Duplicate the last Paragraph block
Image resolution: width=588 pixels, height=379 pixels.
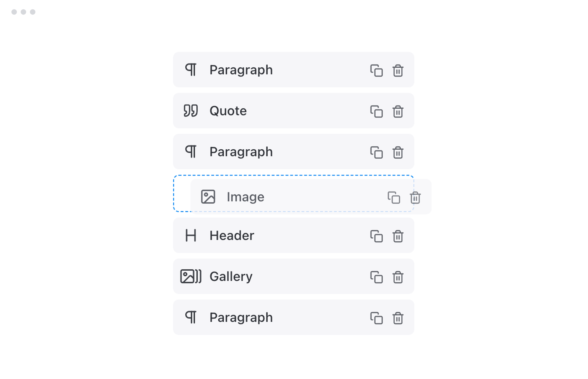click(377, 318)
